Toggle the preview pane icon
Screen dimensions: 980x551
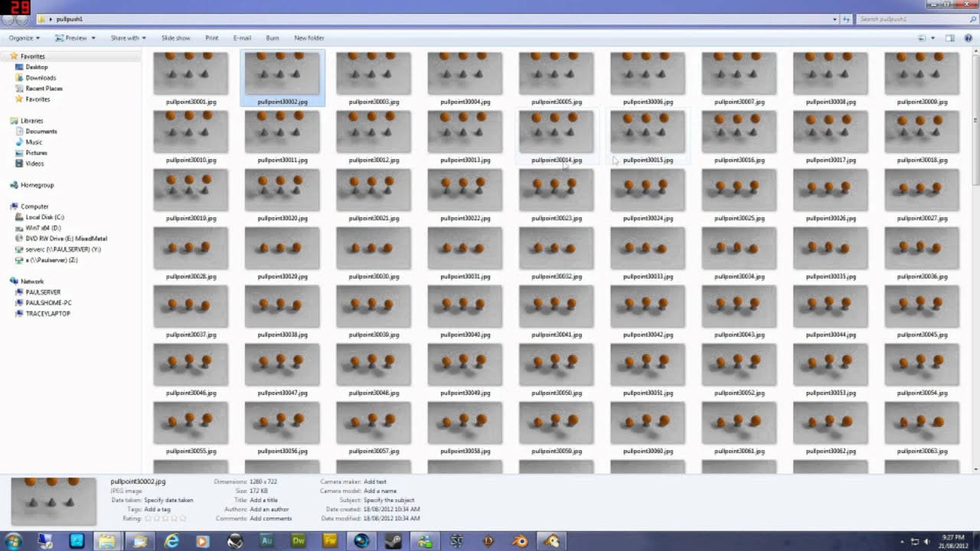click(x=949, y=37)
